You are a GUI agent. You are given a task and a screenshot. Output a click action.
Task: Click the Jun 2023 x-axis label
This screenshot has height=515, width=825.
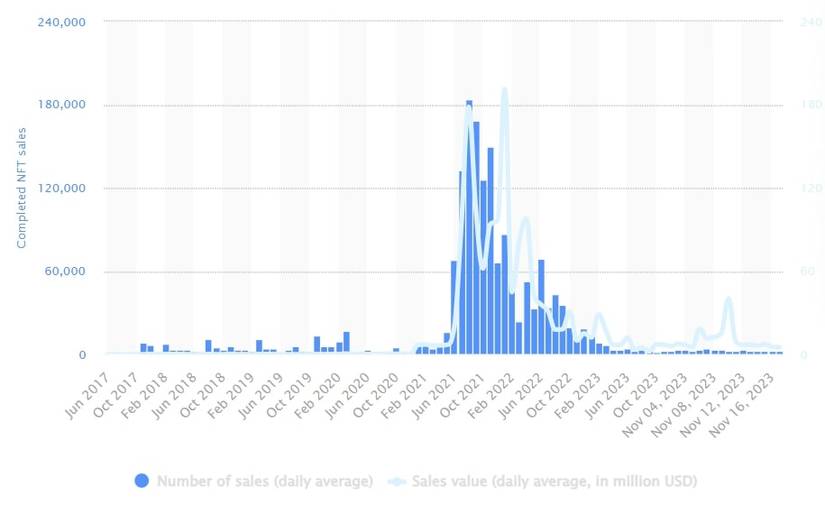[606, 396]
